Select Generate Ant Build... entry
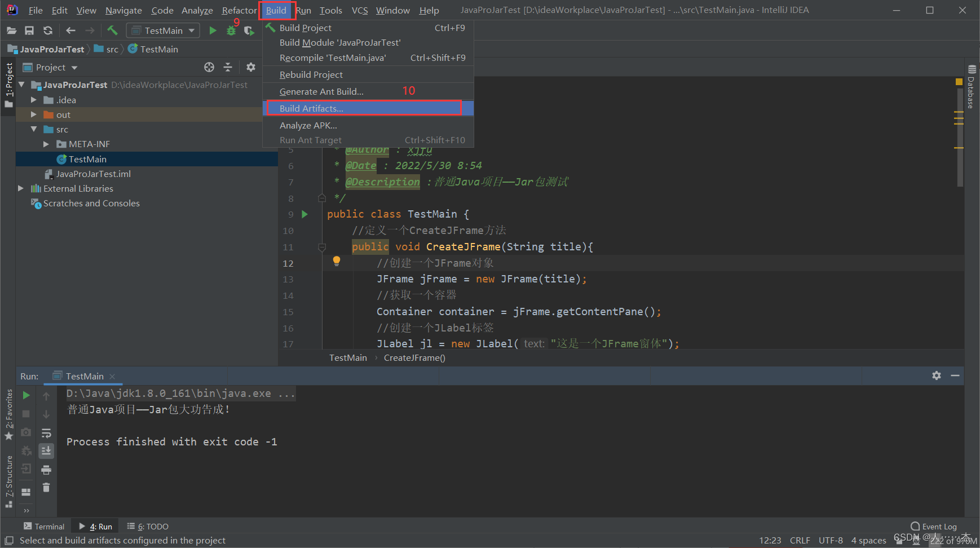Screen dimensions: 980x548 (x=368, y=91)
